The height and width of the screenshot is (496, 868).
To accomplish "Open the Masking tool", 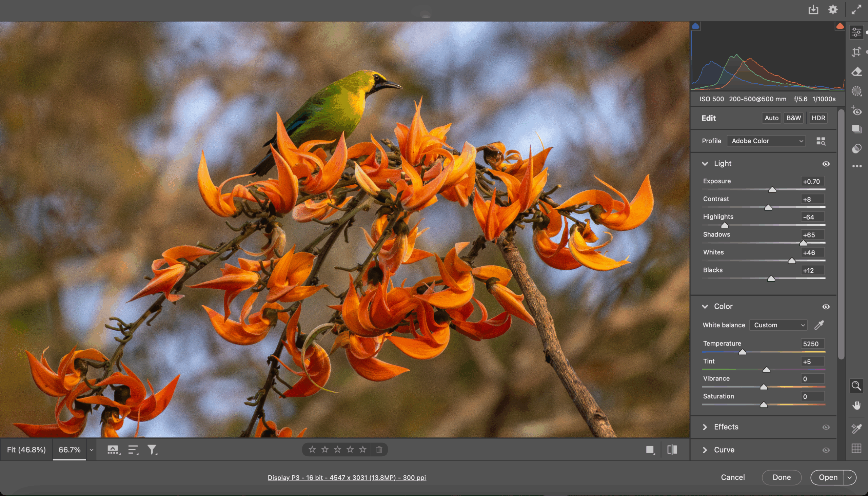I will coord(856,91).
